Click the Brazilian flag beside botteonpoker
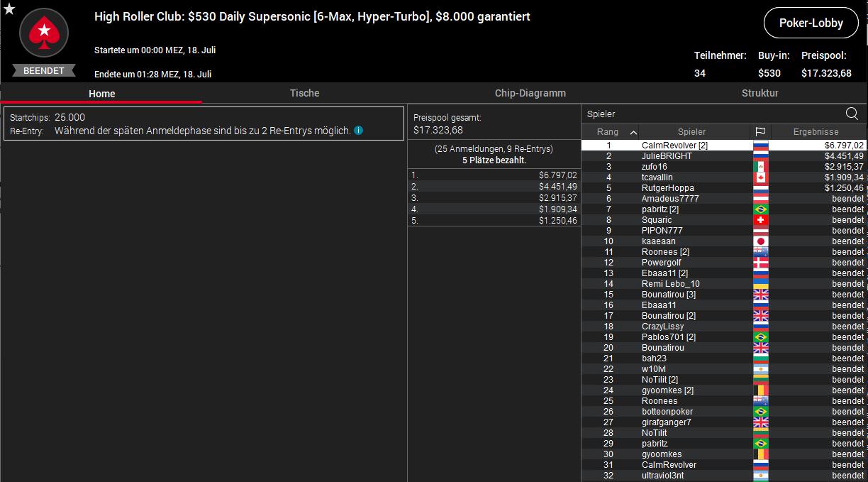This screenshot has width=868, height=482. pos(760,412)
